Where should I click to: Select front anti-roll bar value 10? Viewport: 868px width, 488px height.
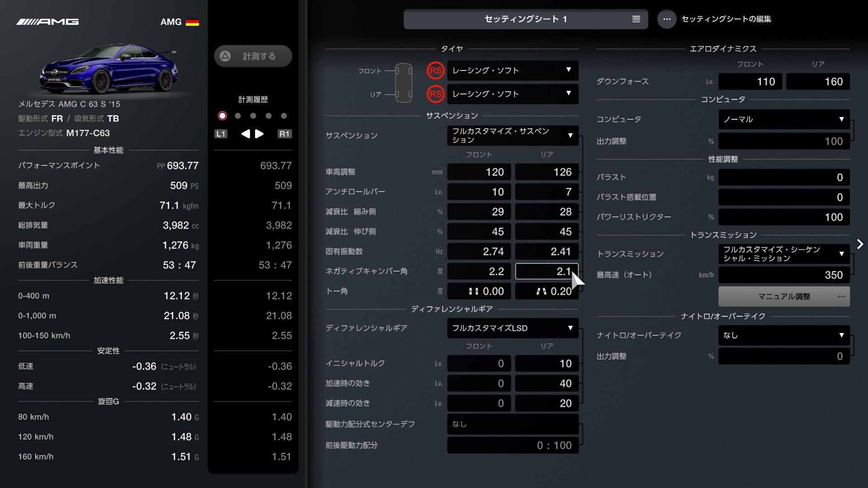(x=479, y=192)
